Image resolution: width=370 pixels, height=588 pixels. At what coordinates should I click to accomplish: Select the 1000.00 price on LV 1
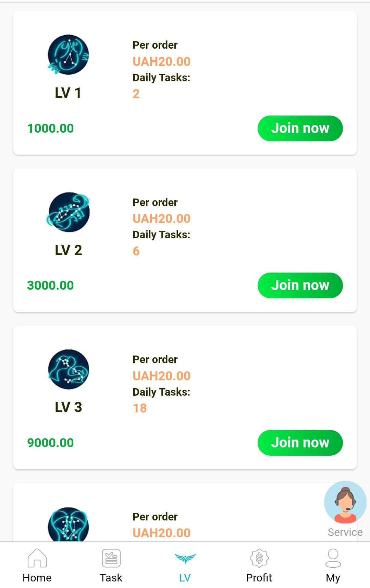tap(50, 129)
